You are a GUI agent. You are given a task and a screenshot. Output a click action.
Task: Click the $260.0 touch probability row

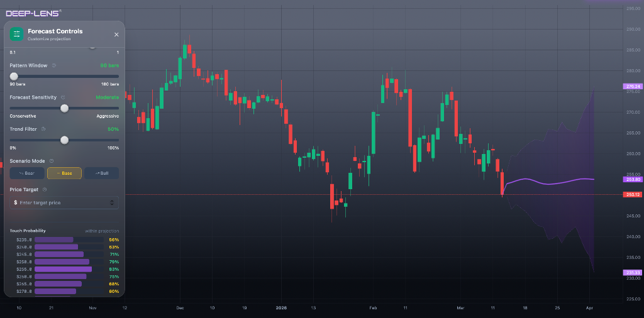click(65, 277)
